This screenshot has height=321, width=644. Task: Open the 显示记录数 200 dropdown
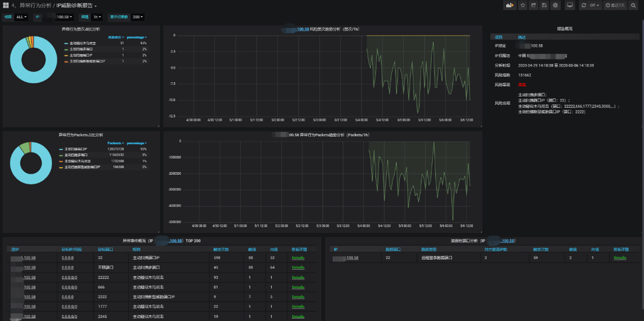tap(138, 17)
